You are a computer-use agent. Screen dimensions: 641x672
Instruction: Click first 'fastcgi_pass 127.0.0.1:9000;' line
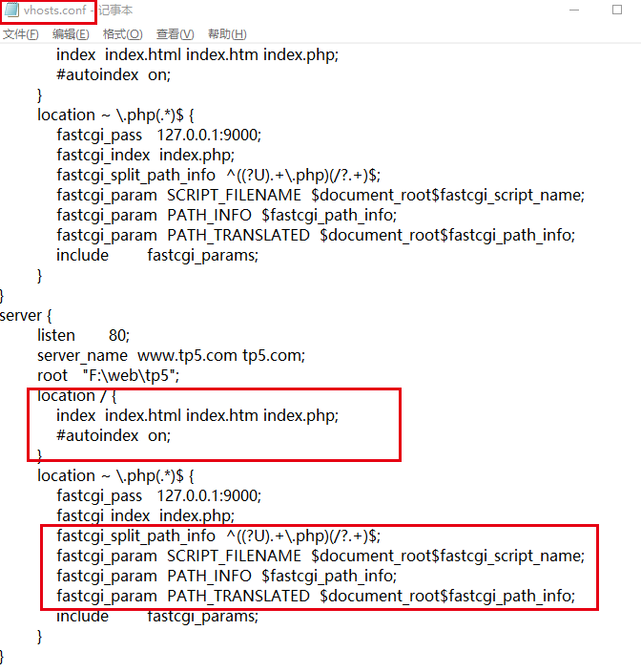point(159,135)
